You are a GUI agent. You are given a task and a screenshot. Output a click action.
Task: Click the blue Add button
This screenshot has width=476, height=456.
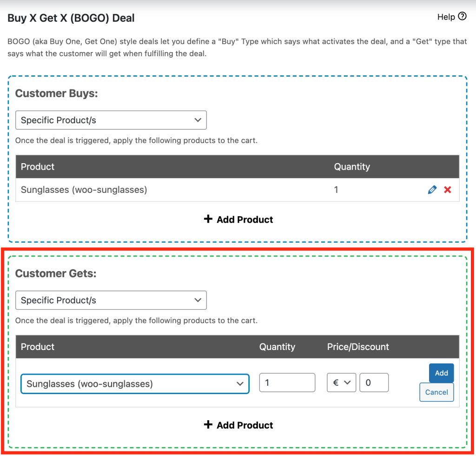(x=442, y=373)
